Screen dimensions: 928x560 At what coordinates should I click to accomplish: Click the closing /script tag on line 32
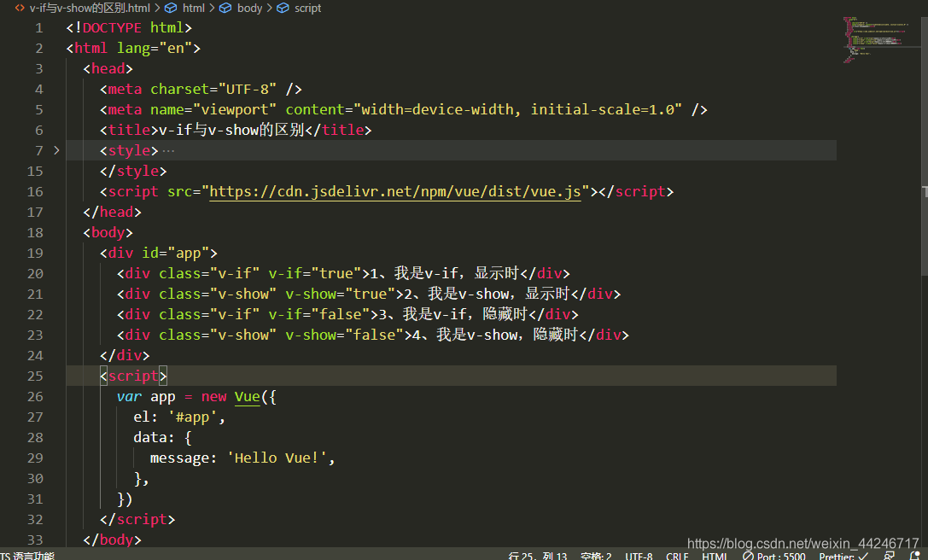[x=138, y=520]
